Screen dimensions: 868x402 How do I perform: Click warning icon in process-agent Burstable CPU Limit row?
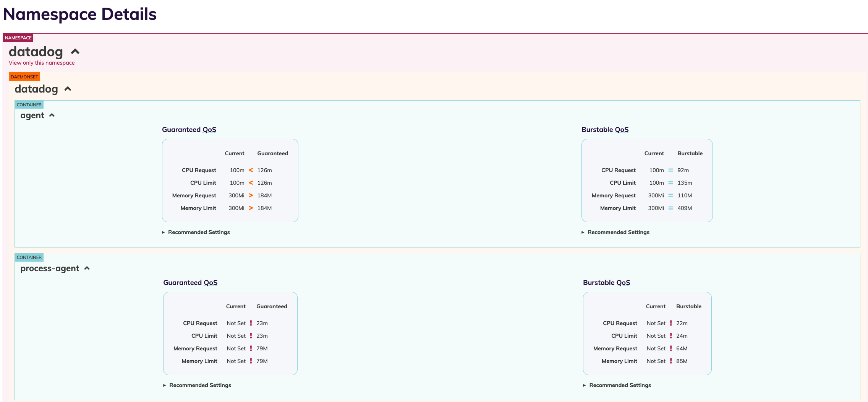click(x=671, y=336)
